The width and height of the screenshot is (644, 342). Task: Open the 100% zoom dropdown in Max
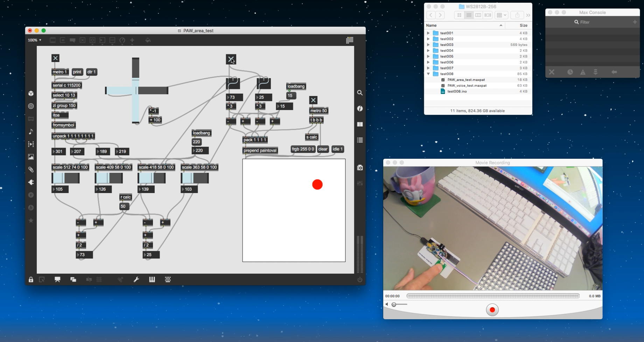35,40
